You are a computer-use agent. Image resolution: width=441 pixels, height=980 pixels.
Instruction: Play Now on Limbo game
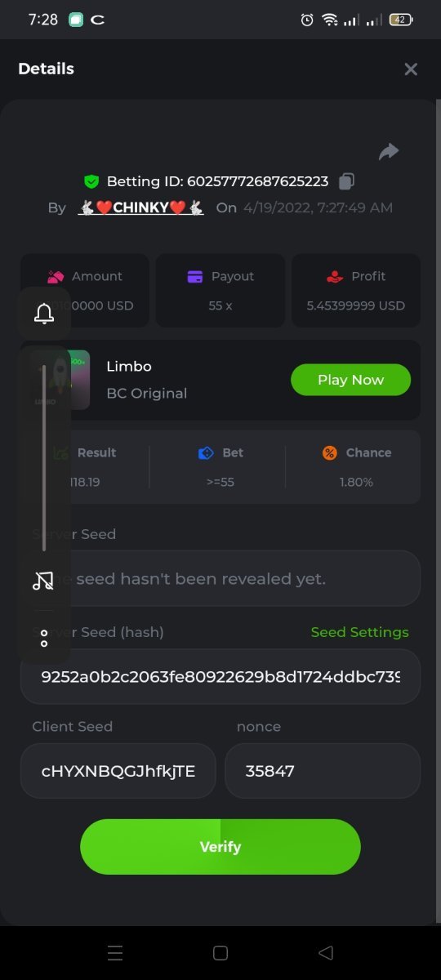pos(350,380)
